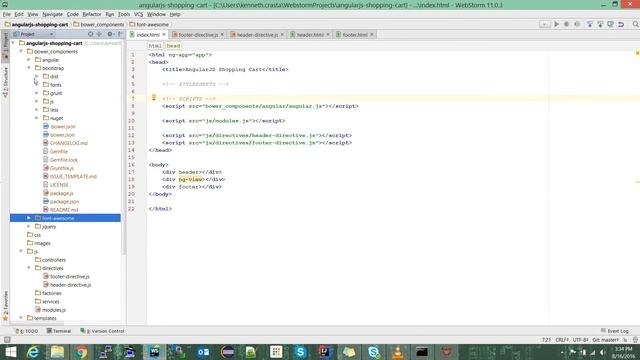This screenshot has height=360, width=640.
Task: Click the Show History VCS icon
Action: click(x=610, y=24)
